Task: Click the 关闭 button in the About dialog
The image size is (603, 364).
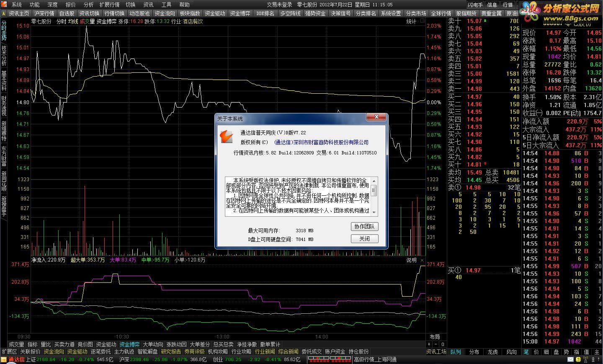Action: click(364, 238)
